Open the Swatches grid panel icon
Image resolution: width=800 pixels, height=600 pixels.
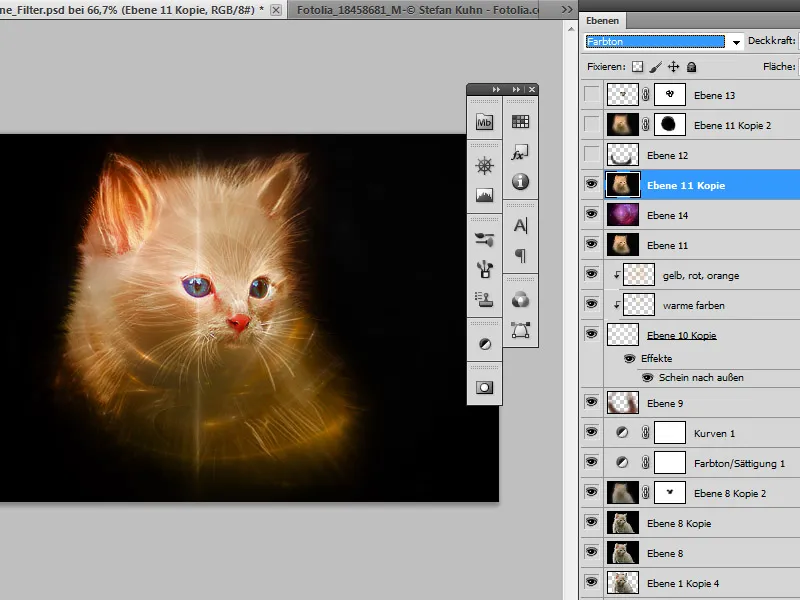point(520,122)
